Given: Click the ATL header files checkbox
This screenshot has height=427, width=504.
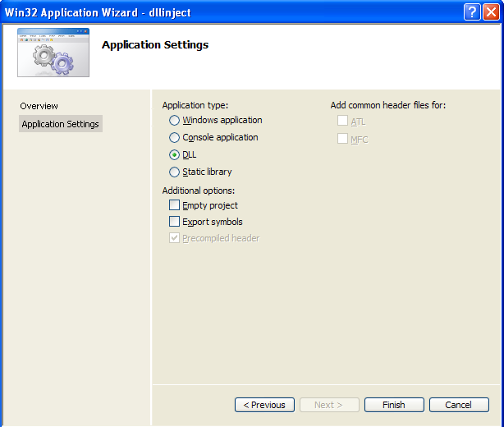Looking at the screenshot, I should coord(342,122).
